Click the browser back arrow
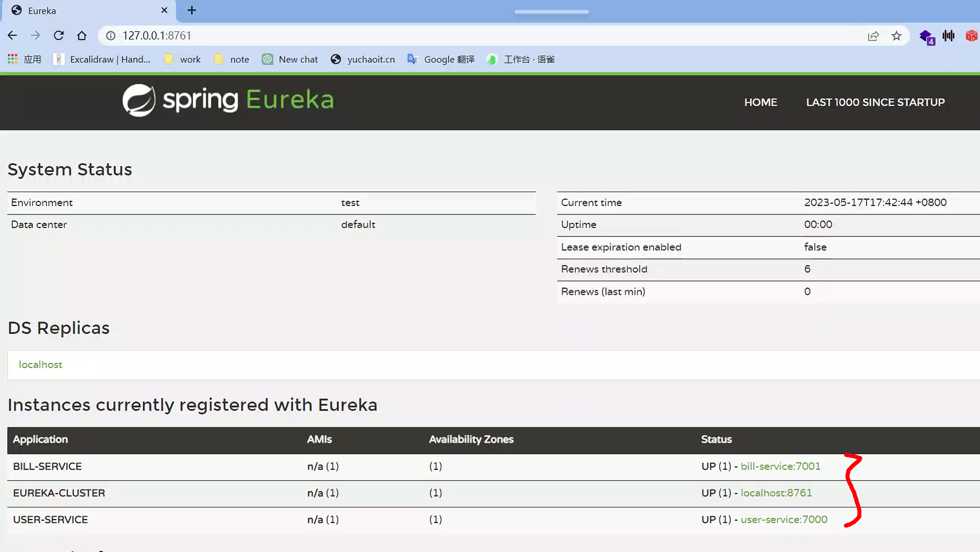Viewport: 980px width, 552px height. coord(12,36)
